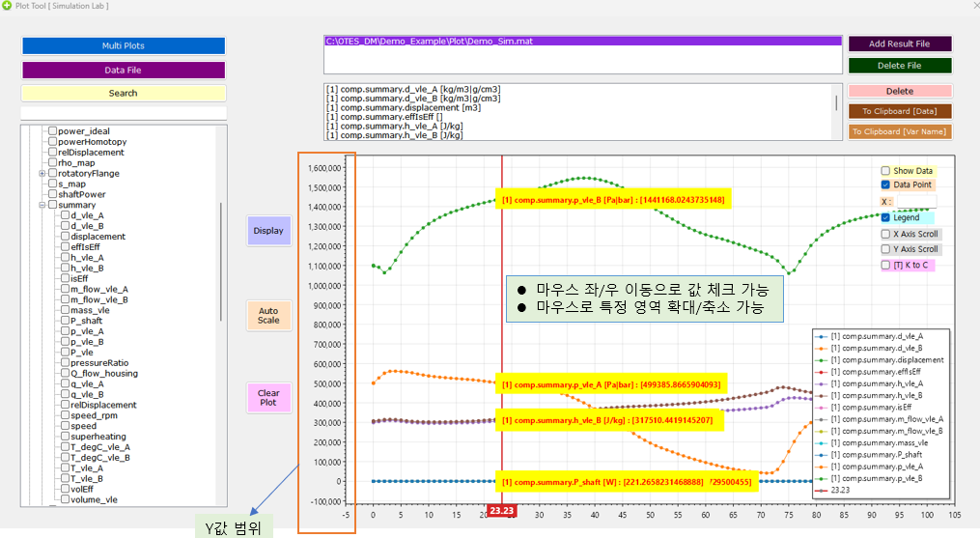Click the yellow Search button
This screenshot has height=538, width=980.
[x=124, y=94]
